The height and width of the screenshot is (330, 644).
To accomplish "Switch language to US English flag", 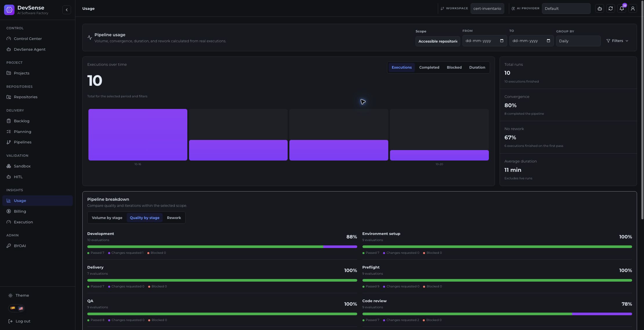I will [x=21, y=308].
